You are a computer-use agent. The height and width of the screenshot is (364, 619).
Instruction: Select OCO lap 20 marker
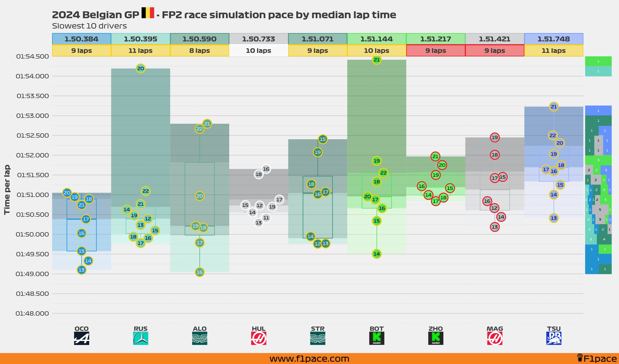coord(67,193)
